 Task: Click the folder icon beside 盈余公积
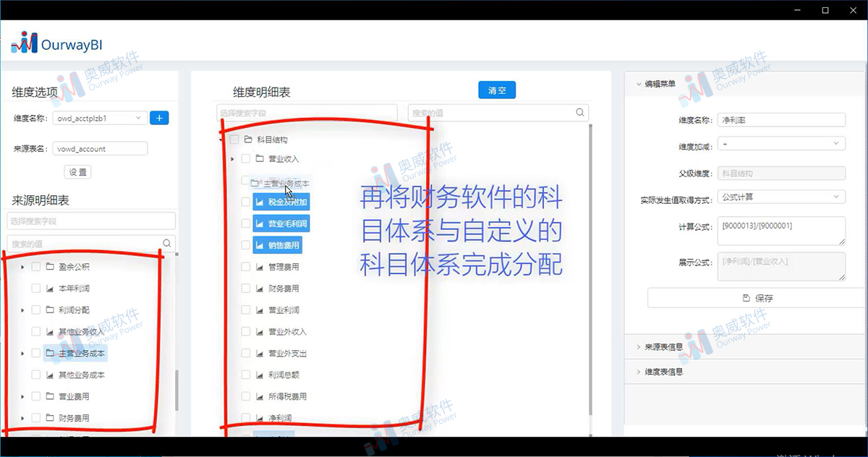(51, 267)
